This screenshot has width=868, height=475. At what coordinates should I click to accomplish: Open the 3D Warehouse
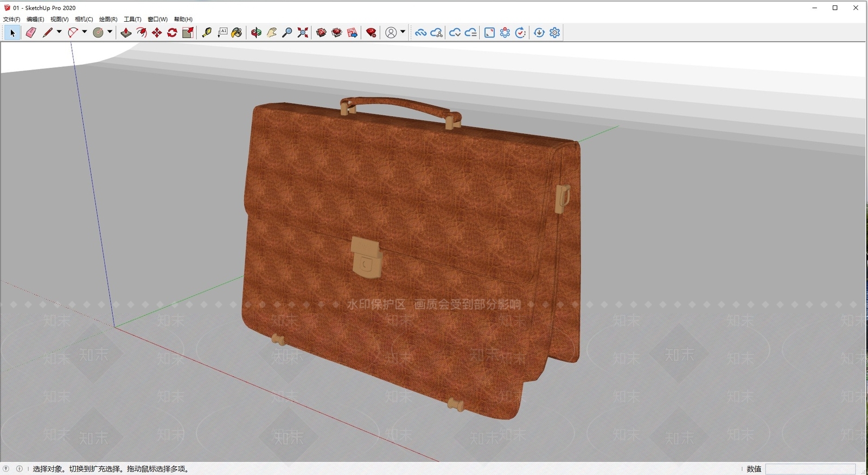point(321,33)
